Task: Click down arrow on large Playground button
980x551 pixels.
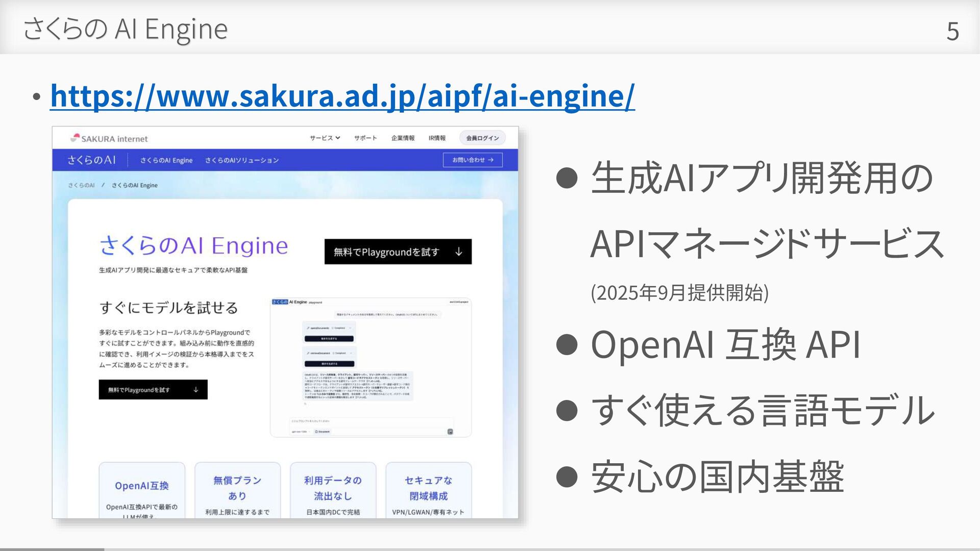Action: point(458,252)
